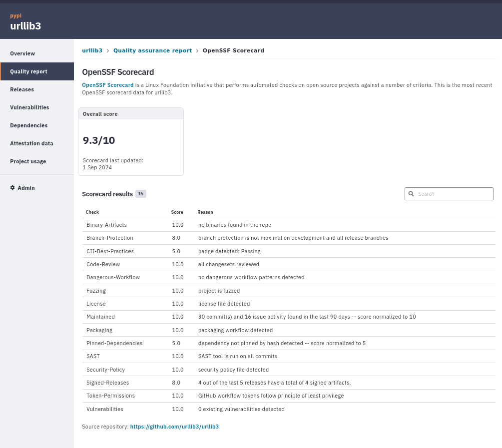This screenshot has height=448, width=502.
Task: Click 'SAST tool is run on all commits'
Action: tap(238, 356)
